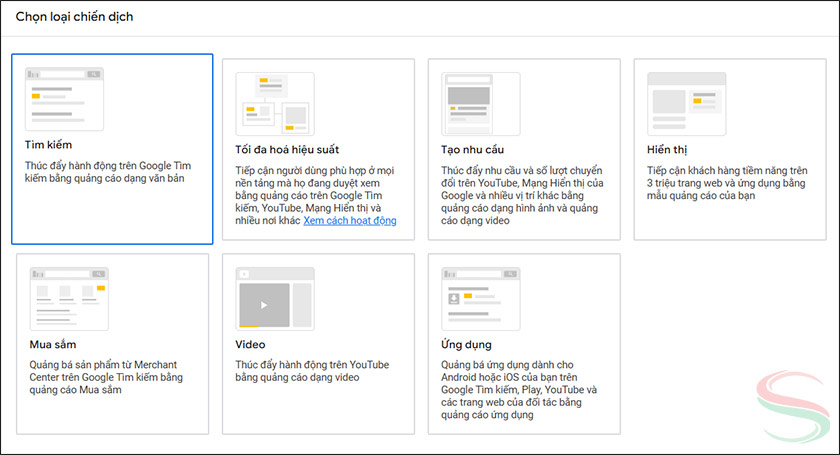Click description 'Thúc đẩy hành động trên YouTube'
The height and width of the screenshot is (455, 840).
tap(312, 371)
